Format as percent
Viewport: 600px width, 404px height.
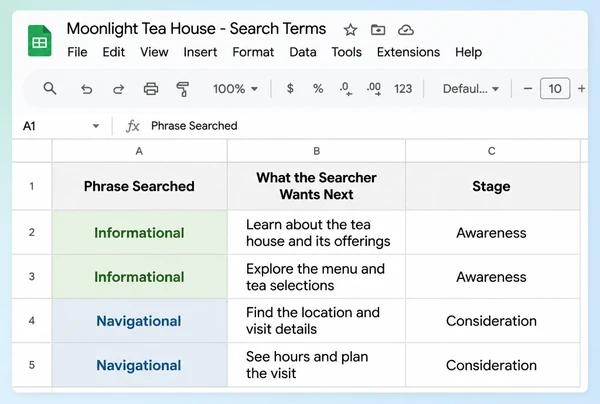click(318, 88)
